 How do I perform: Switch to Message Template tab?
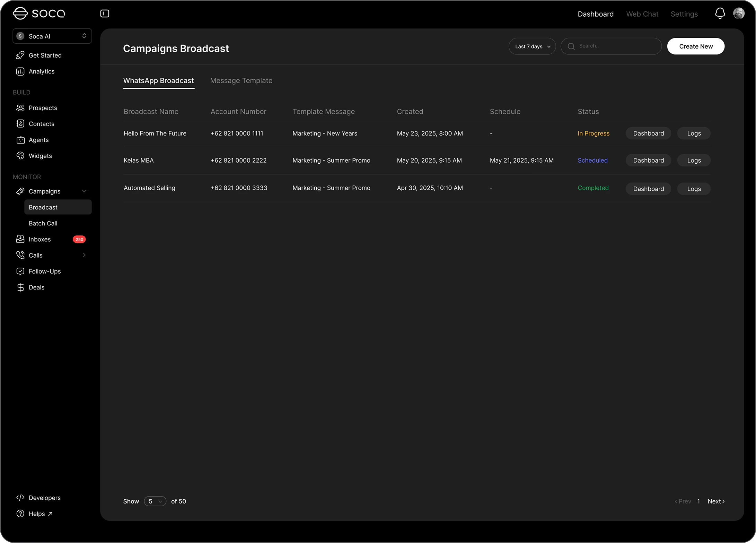pyautogui.click(x=241, y=80)
